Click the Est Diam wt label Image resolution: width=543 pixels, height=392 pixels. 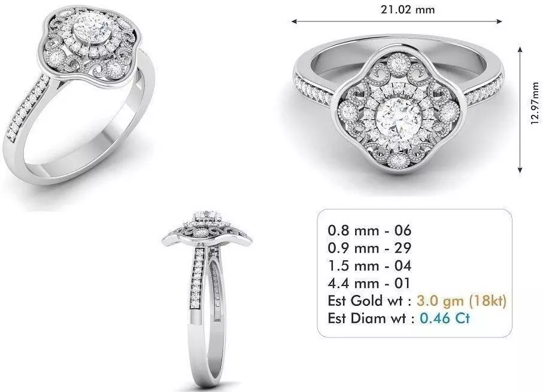pyautogui.click(x=371, y=318)
